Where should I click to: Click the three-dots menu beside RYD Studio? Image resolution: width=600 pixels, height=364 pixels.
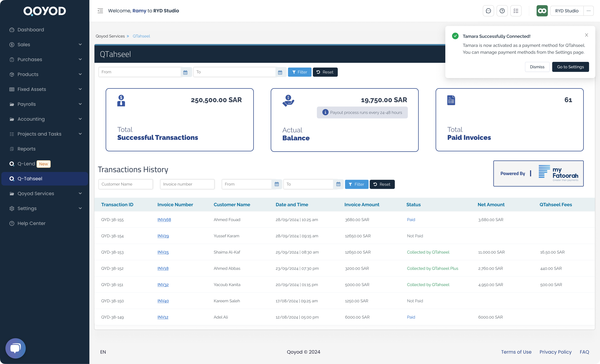tap(589, 11)
